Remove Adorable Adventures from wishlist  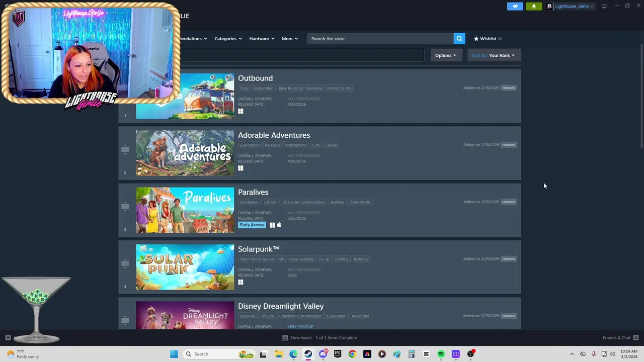pos(508,145)
